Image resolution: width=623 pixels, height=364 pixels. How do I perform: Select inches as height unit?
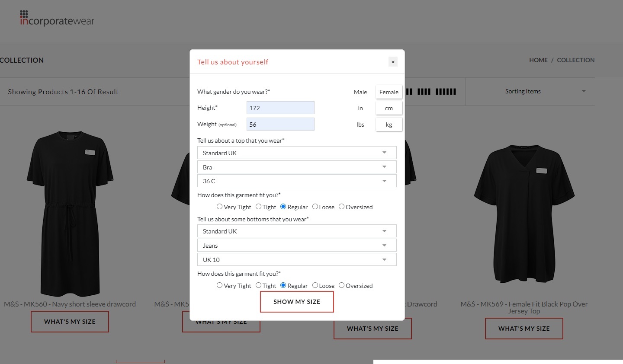coord(360,108)
